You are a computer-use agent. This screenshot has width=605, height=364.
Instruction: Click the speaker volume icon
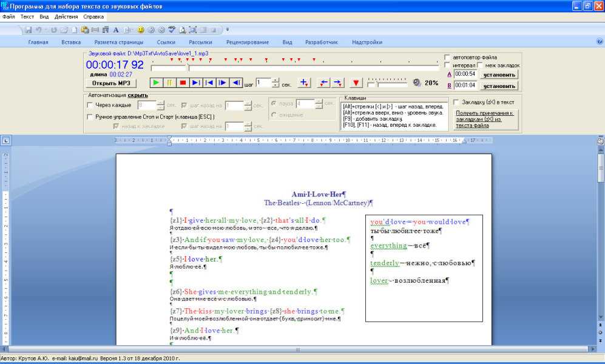(x=417, y=83)
